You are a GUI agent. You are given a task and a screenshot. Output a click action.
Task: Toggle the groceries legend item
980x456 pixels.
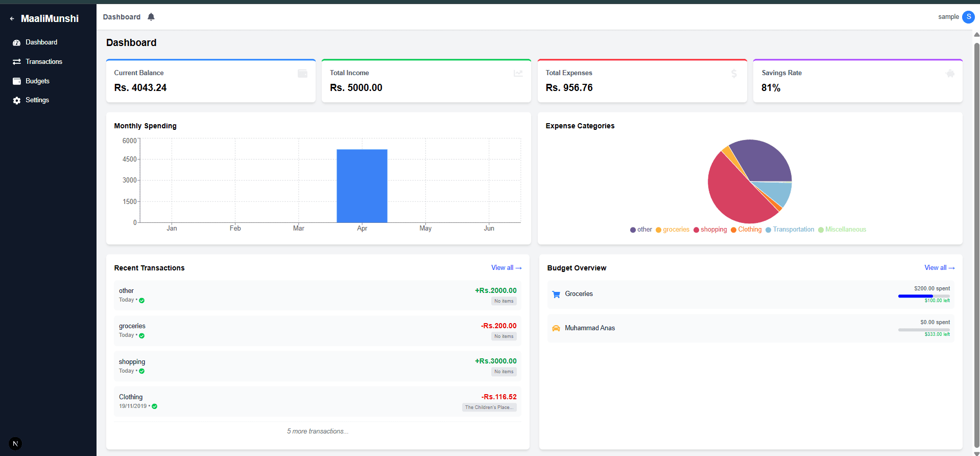673,230
